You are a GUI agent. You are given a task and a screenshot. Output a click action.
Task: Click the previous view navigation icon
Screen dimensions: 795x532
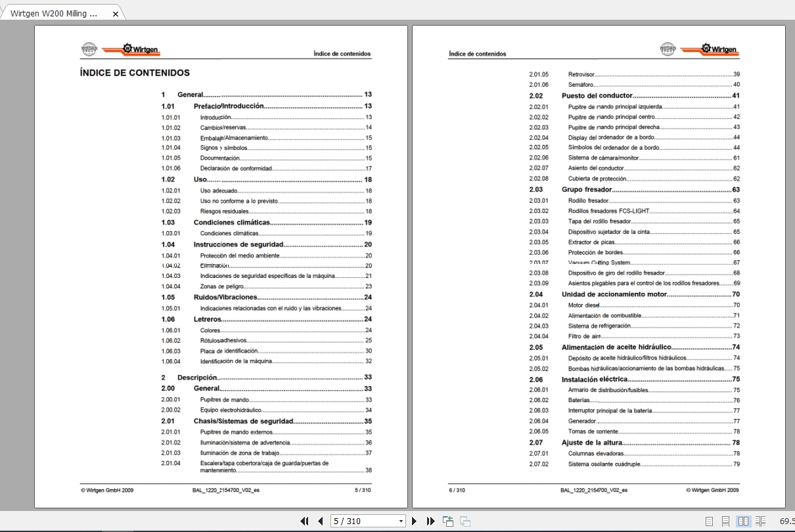coord(448,521)
